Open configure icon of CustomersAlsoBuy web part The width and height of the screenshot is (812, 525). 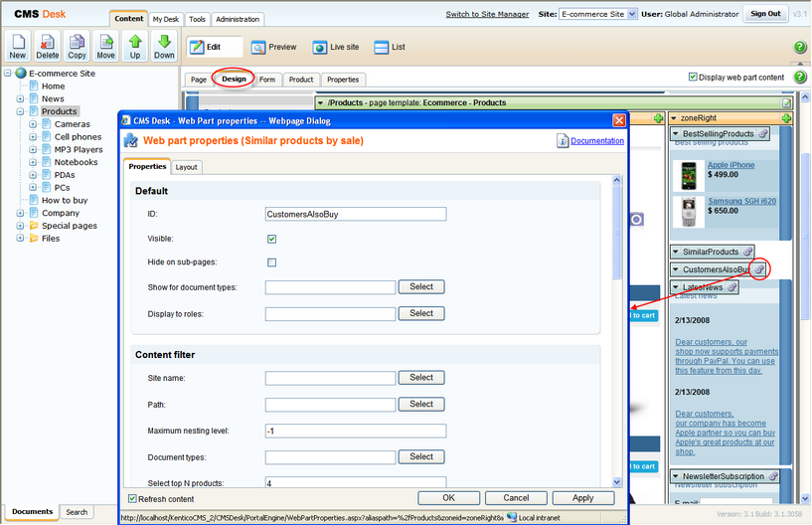coord(759,269)
